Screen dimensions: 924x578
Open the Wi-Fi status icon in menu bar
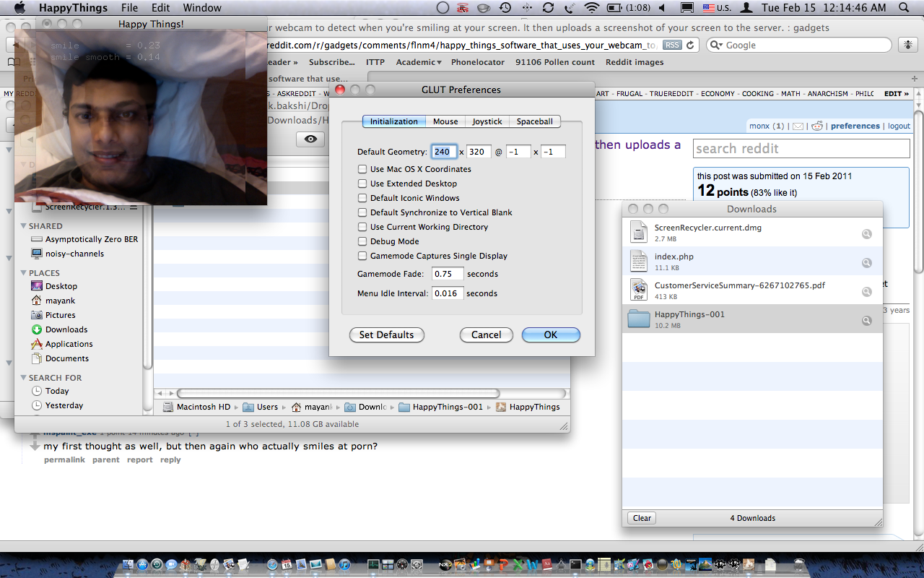(592, 8)
